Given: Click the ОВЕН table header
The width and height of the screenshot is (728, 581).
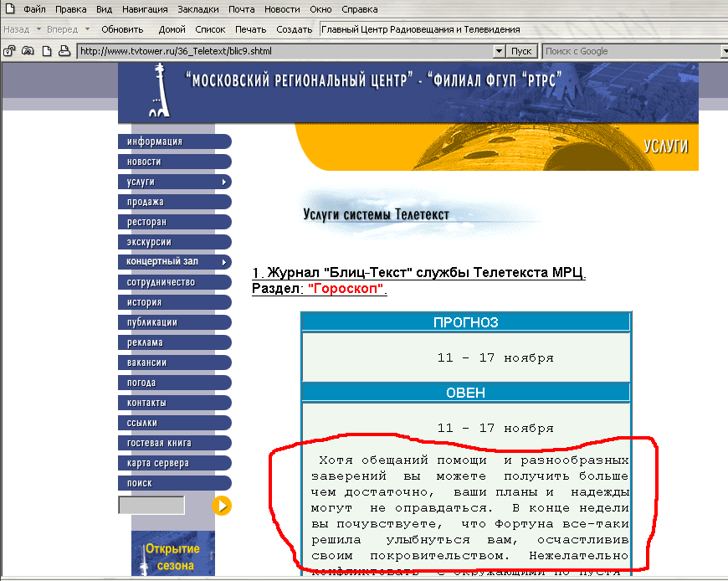Looking at the screenshot, I should (466, 393).
